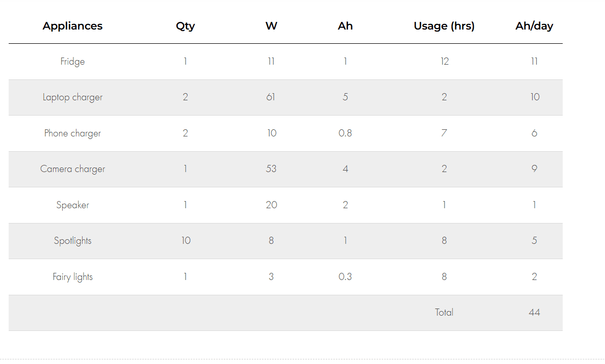This screenshot has width=605, height=364.
Task: Select the Qty column header
Action: [x=185, y=26]
